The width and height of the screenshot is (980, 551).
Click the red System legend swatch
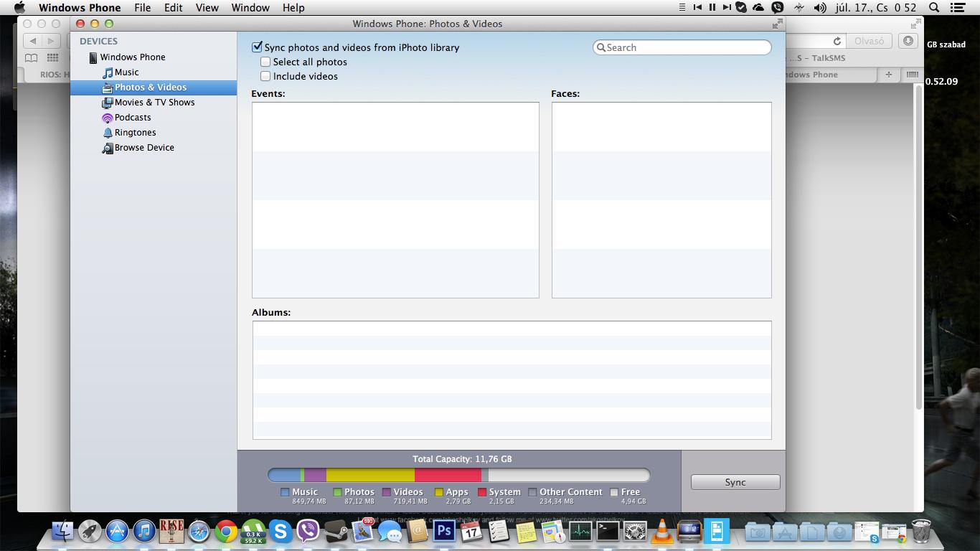click(x=482, y=492)
